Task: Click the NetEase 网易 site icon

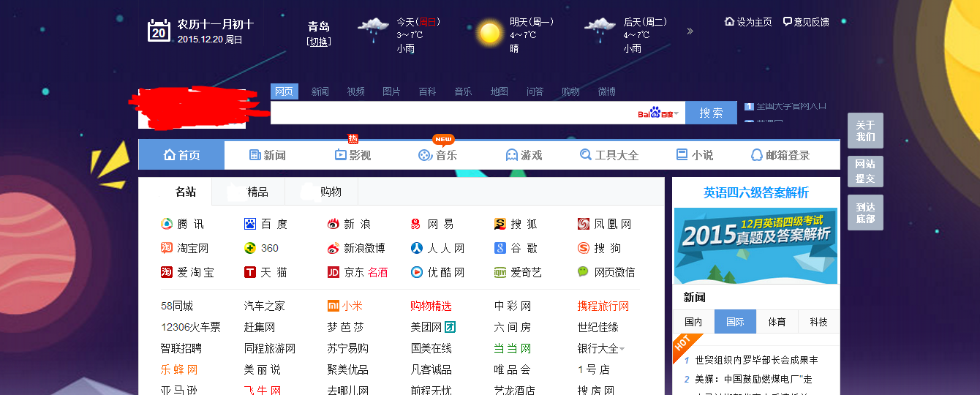Action: click(x=416, y=224)
